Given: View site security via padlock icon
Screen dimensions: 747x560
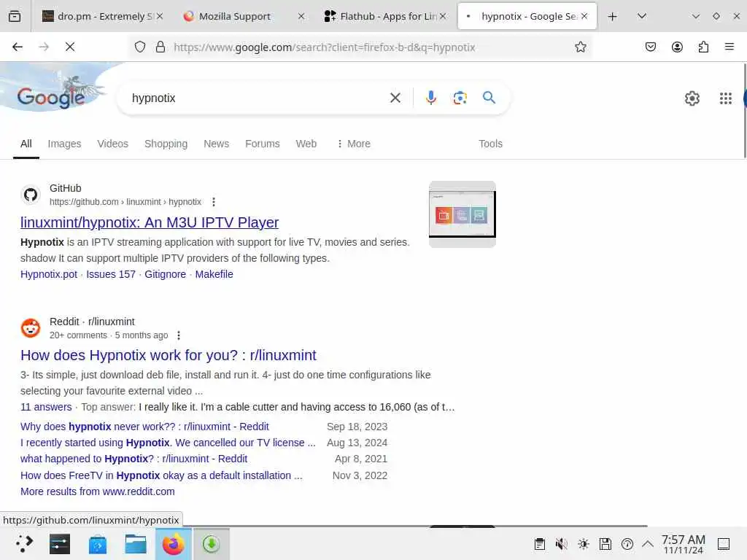Looking at the screenshot, I should (x=160, y=47).
